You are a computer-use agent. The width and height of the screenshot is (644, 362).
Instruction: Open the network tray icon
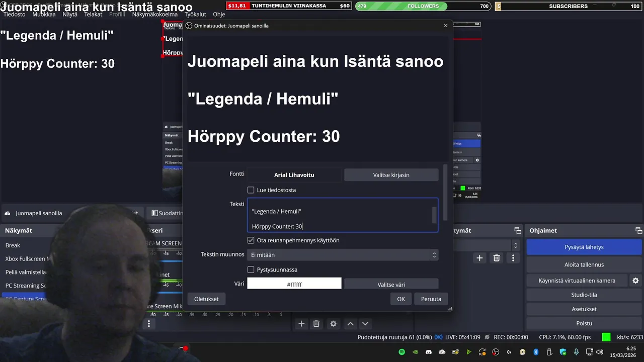click(x=590, y=352)
